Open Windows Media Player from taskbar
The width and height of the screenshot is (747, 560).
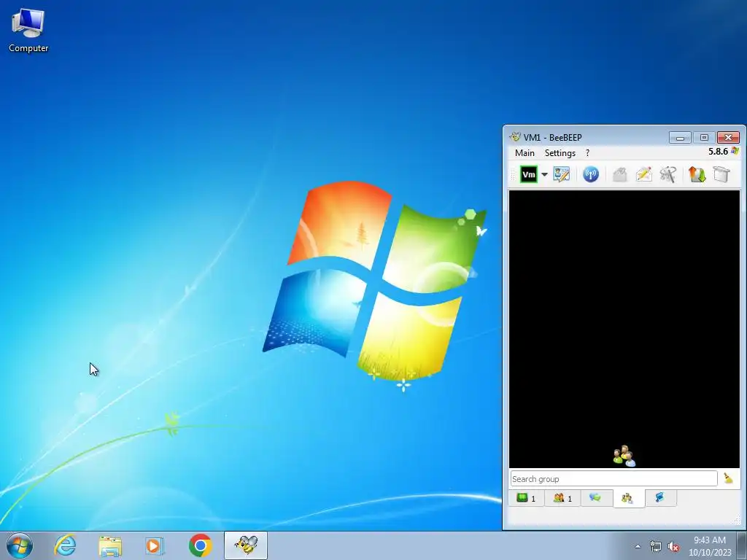[155, 545]
